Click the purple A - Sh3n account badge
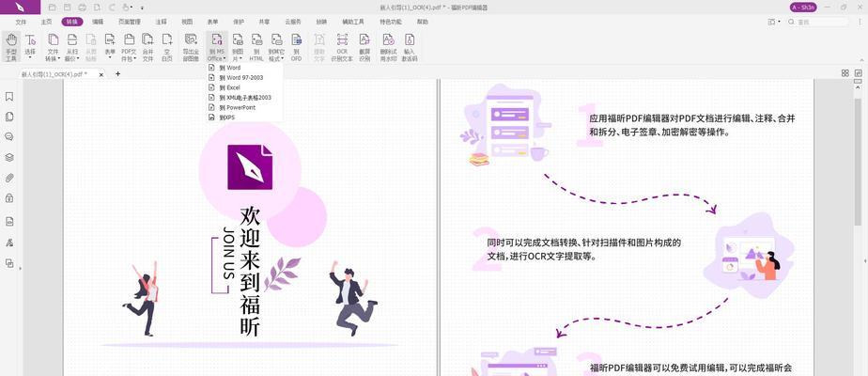 802,8
